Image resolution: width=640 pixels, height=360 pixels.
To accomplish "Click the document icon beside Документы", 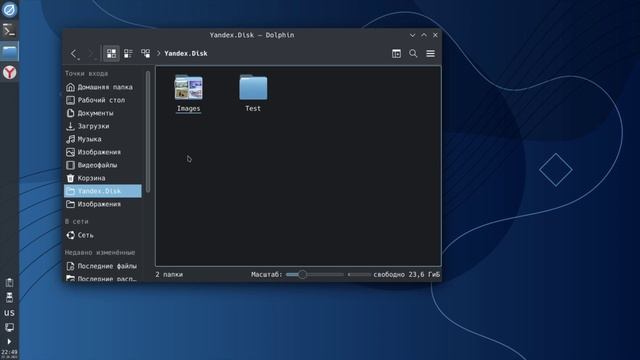I will coord(70,113).
